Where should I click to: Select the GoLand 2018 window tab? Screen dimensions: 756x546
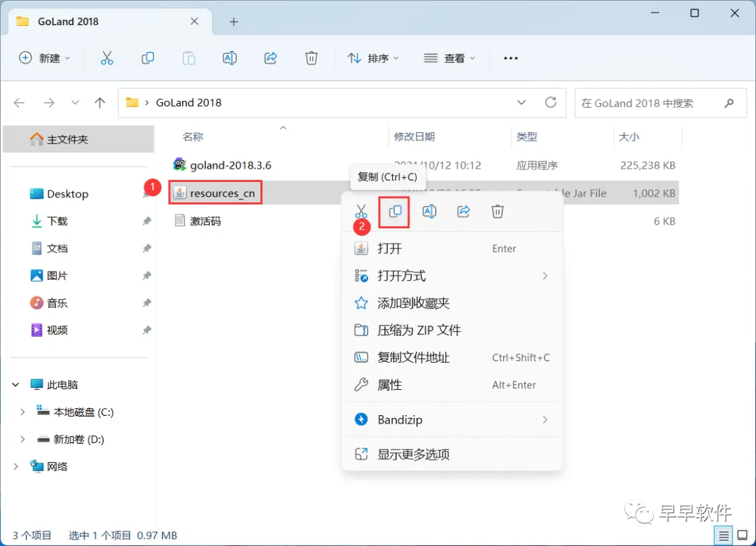pos(110,22)
